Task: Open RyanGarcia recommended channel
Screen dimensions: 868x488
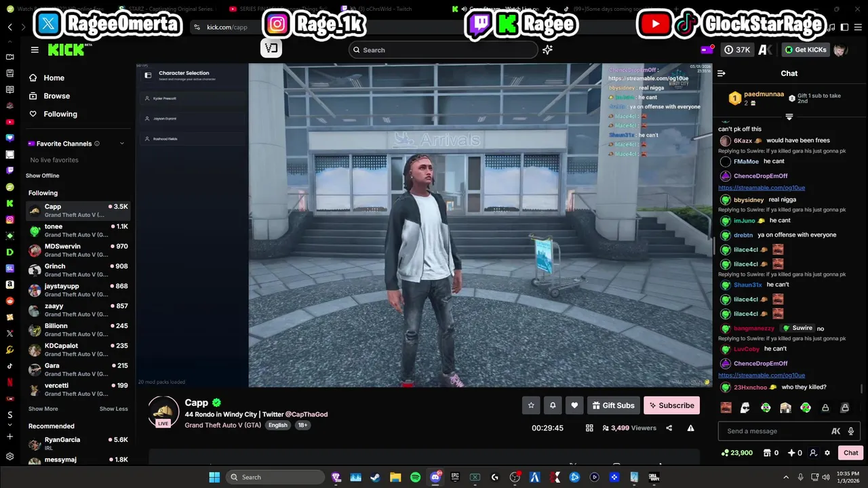Action: [77, 443]
